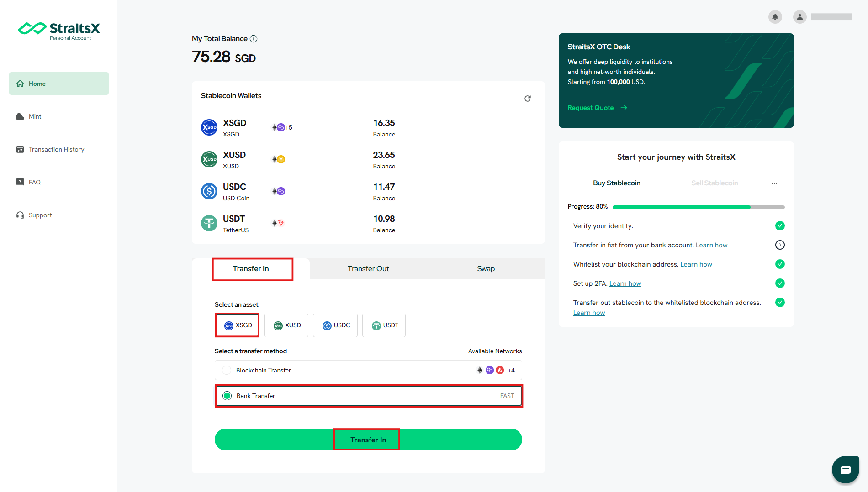Open the Sell Stablecoin tab
This screenshot has height=492, width=868.
pos(715,183)
